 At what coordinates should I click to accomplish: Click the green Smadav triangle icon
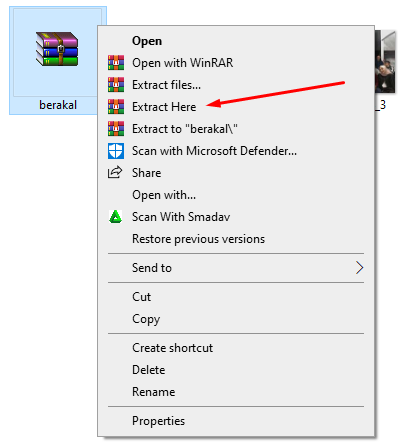coord(115,217)
